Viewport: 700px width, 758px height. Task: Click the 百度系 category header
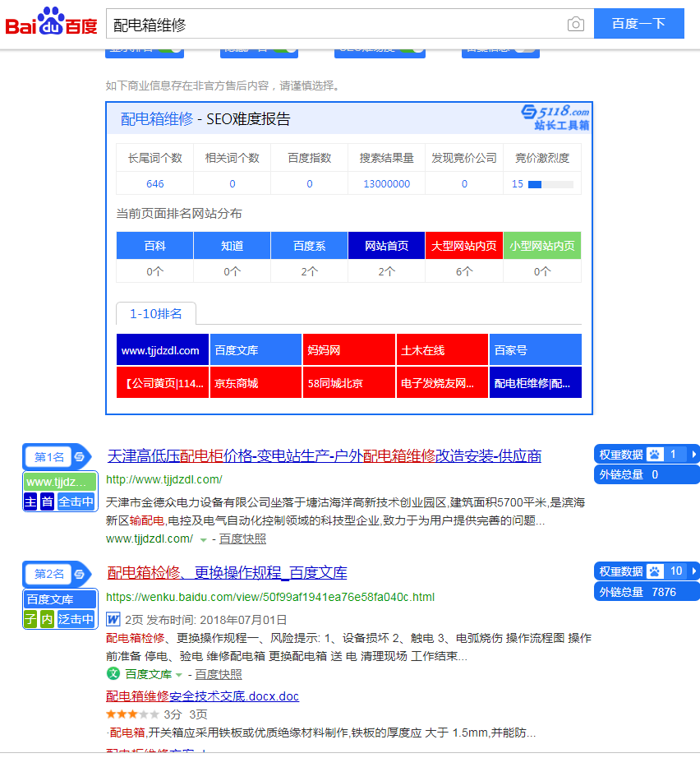[x=309, y=246]
